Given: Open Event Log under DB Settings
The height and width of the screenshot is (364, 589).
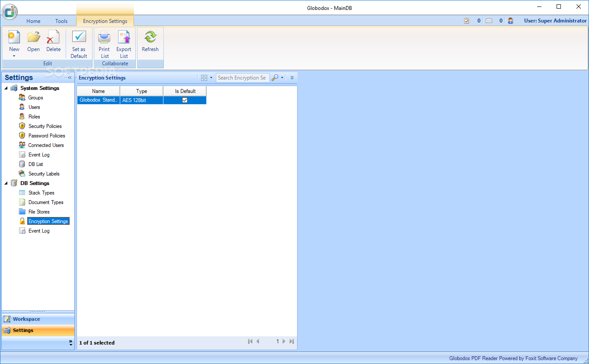Looking at the screenshot, I should pos(39,231).
